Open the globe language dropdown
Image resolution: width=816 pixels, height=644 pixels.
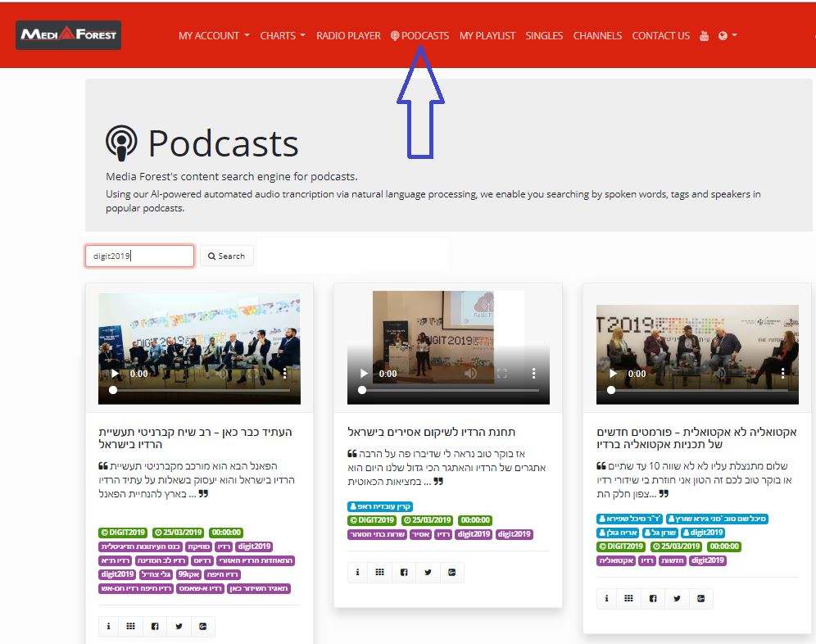point(728,35)
